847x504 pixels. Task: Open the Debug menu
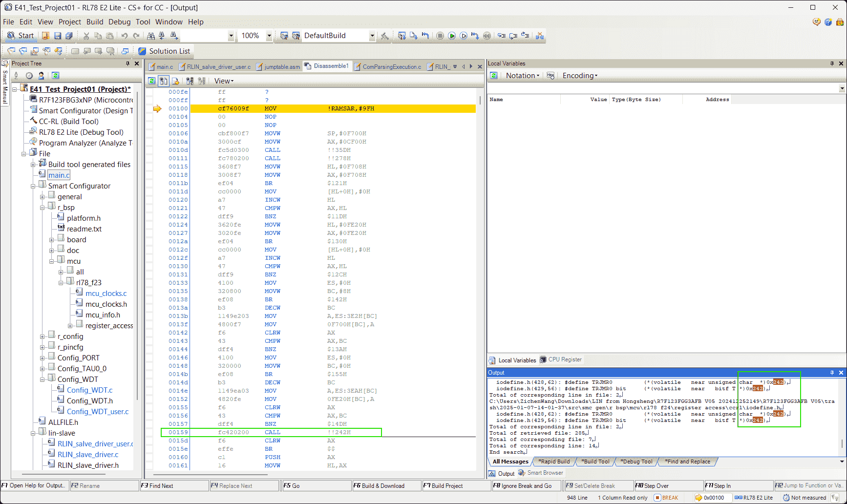[119, 22]
